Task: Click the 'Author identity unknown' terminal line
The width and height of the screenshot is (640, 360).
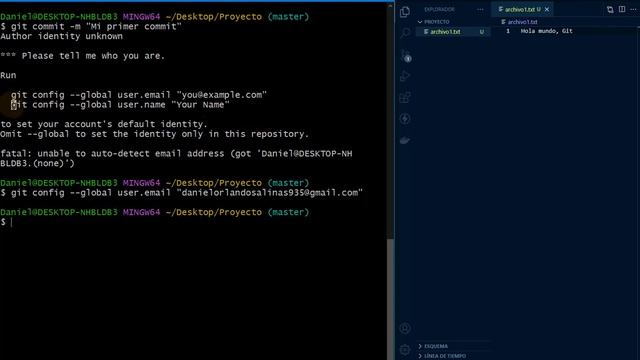Action: [x=61, y=36]
